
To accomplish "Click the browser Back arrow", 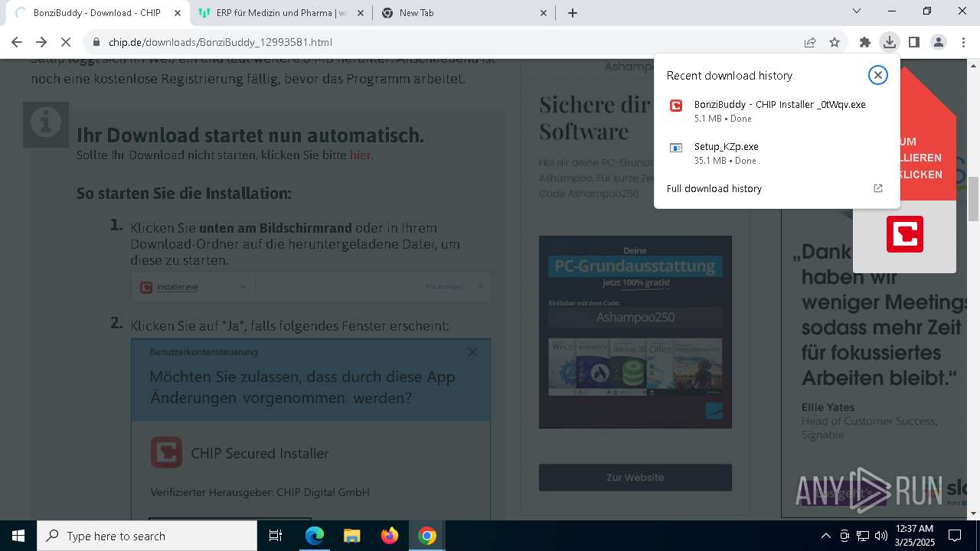I will 17,42.
